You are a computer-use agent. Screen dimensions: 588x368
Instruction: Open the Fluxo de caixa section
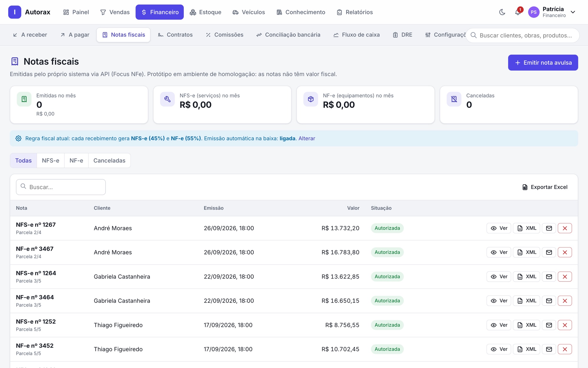356,35
